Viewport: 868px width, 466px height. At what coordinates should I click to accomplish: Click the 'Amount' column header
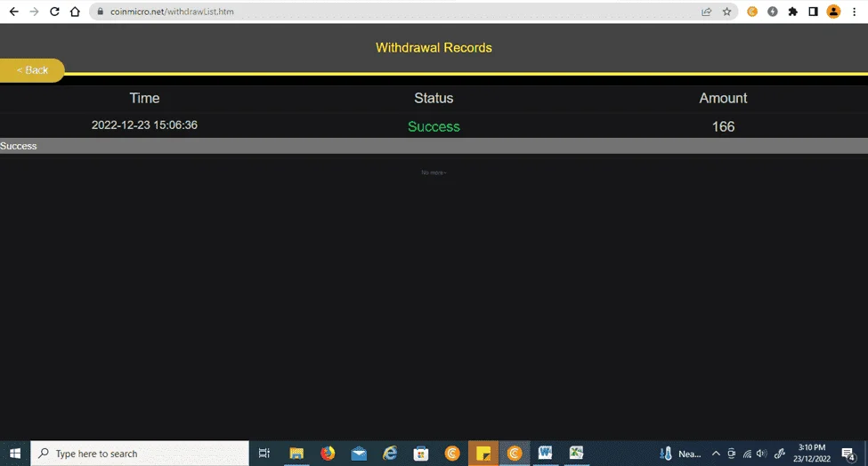point(723,99)
